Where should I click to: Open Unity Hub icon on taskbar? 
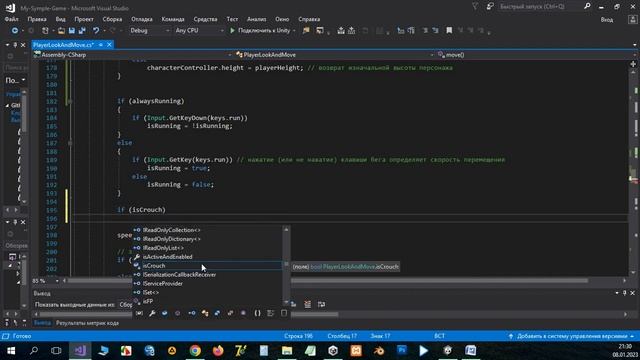coord(333,351)
